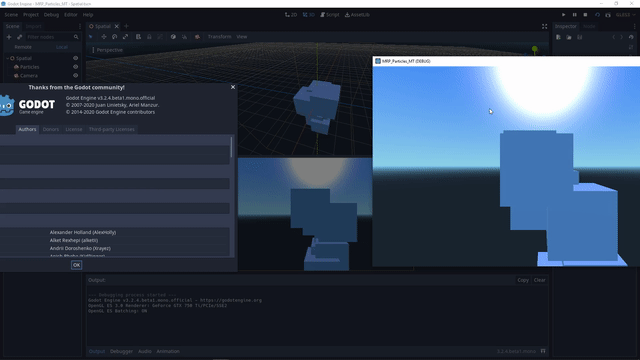Play a custom scene with the clapperboard icon
Image resolution: width=640 pixels, height=360 pixels.
(608, 15)
